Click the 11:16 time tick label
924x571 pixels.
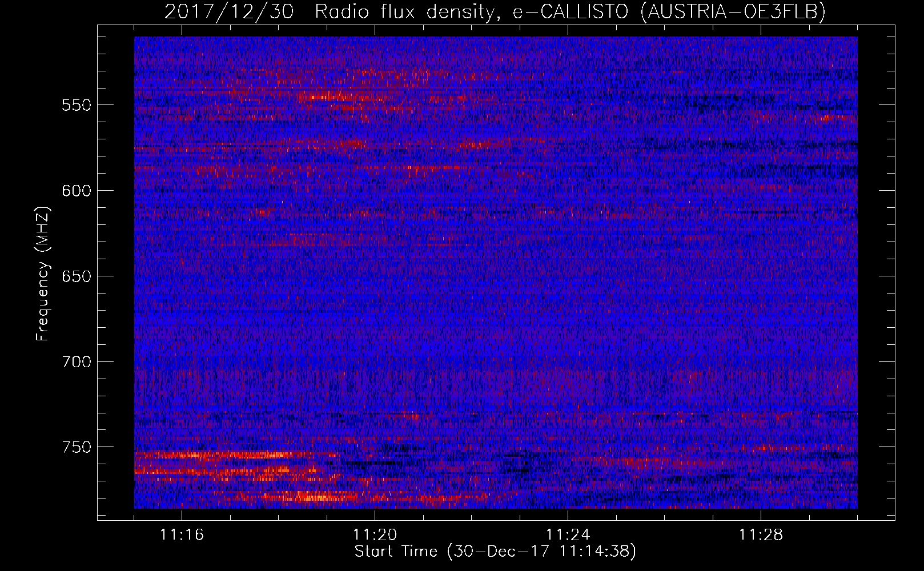[182, 535]
